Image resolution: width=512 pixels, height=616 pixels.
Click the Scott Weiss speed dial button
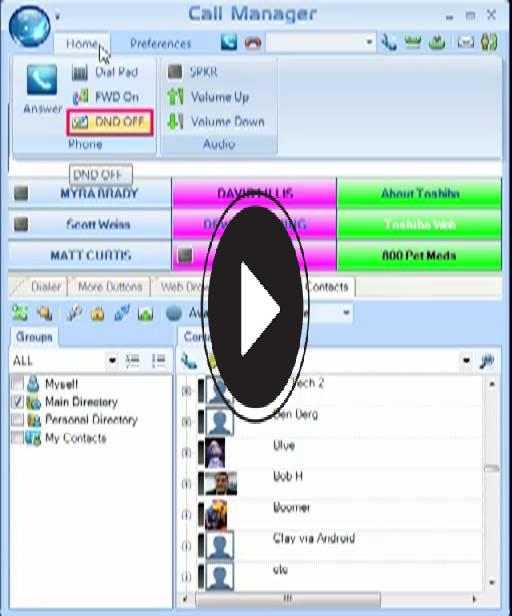pos(90,224)
